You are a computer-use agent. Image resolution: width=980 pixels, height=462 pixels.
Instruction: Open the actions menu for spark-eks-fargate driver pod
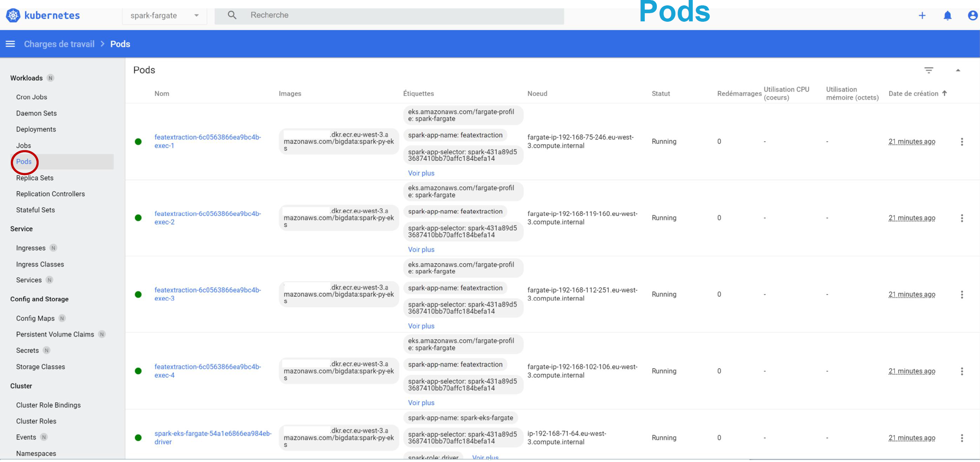(962, 438)
